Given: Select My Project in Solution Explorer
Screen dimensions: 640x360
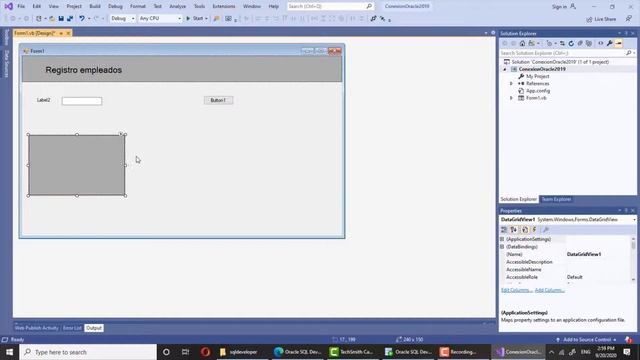Looking at the screenshot, I should click(x=537, y=76).
